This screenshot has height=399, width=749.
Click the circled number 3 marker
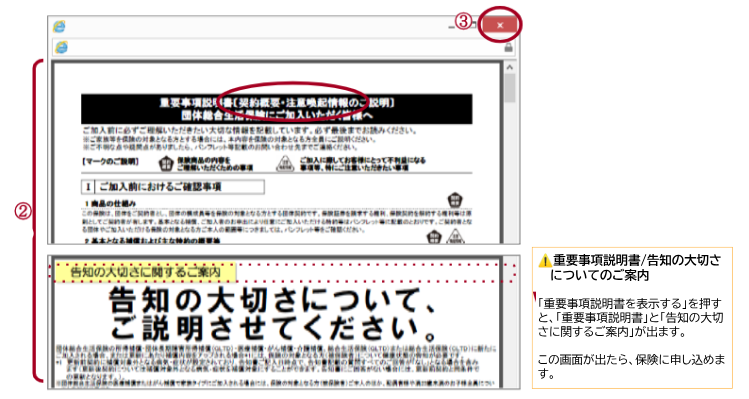click(463, 21)
